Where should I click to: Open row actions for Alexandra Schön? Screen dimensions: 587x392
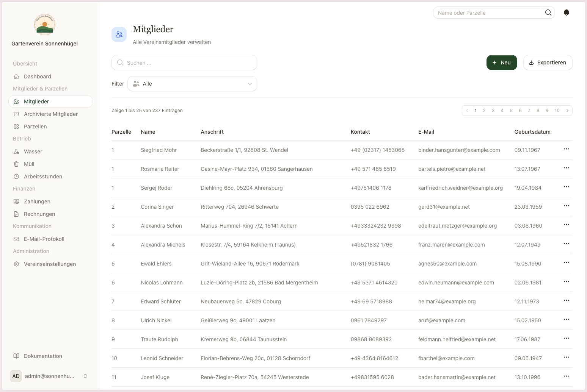click(x=567, y=225)
